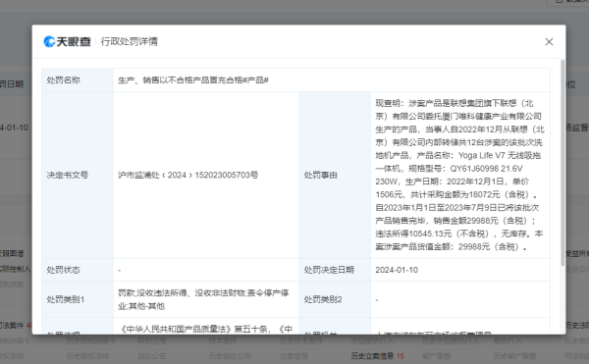Click the 处罚决定日期 label cell
589x364 pixels.
point(335,270)
